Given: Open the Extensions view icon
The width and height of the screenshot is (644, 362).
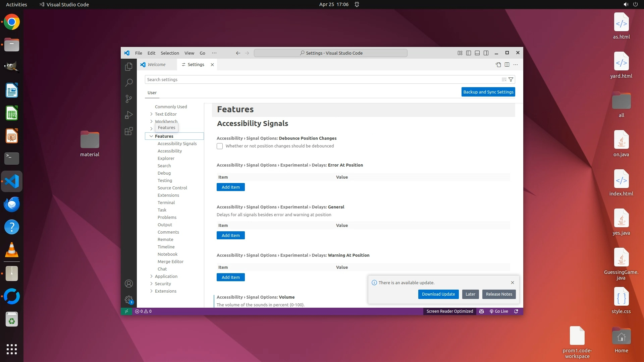Looking at the screenshot, I should [129, 131].
